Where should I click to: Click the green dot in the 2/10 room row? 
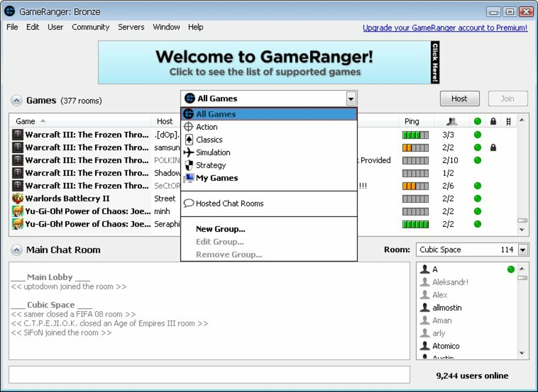coord(477,160)
